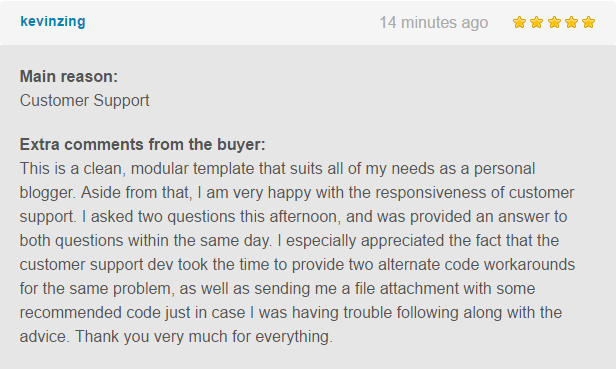Click the fourth gold rating star
616x369 pixels.
(571, 22)
